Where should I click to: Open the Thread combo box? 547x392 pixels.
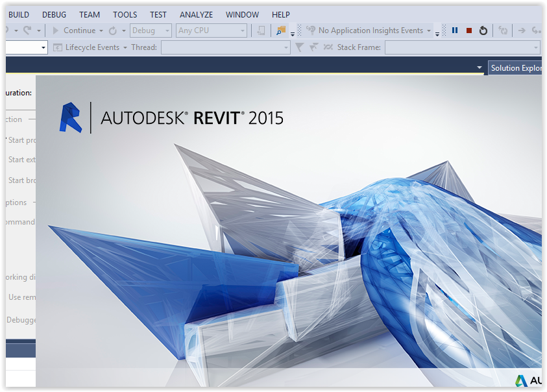pyautogui.click(x=225, y=47)
